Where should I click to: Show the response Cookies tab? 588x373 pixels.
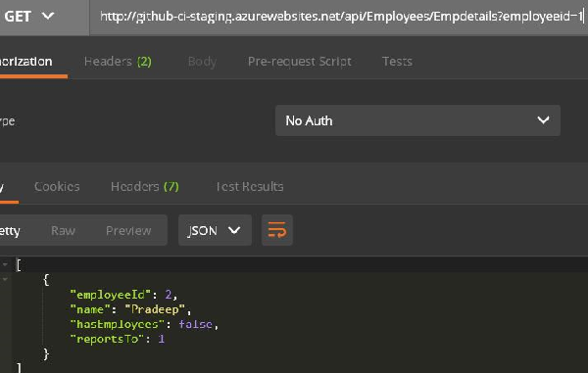click(x=57, y=186)
